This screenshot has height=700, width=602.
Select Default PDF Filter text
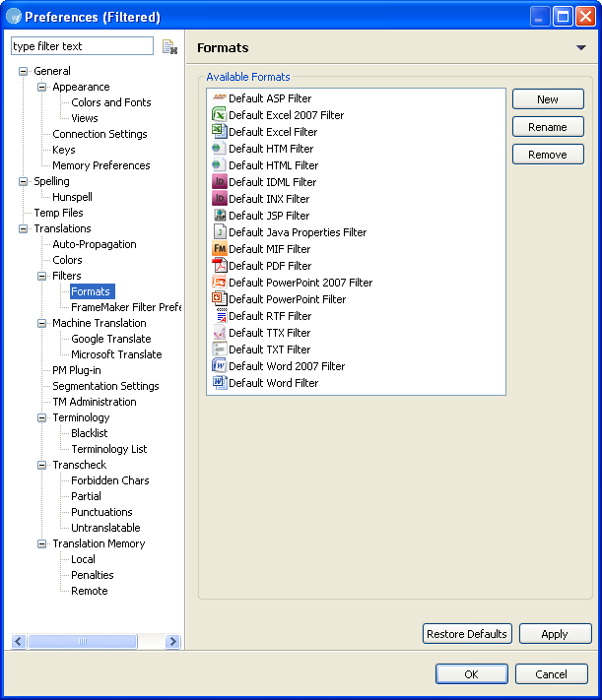click(270, 266)
